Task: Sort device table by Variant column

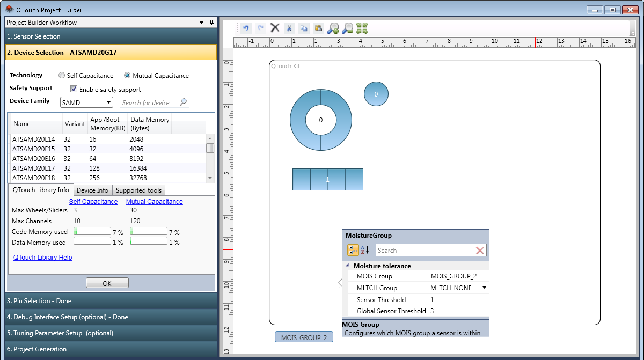Action: point(75,124)
